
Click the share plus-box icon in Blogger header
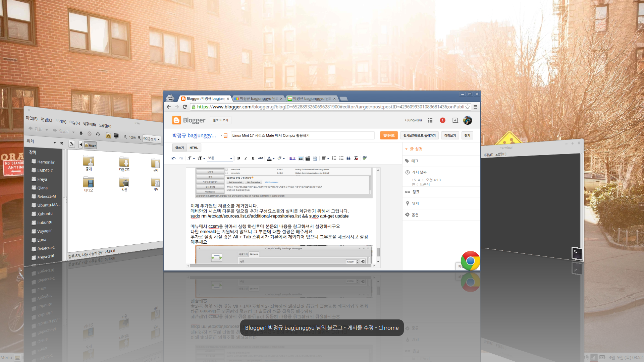point(455,120)
